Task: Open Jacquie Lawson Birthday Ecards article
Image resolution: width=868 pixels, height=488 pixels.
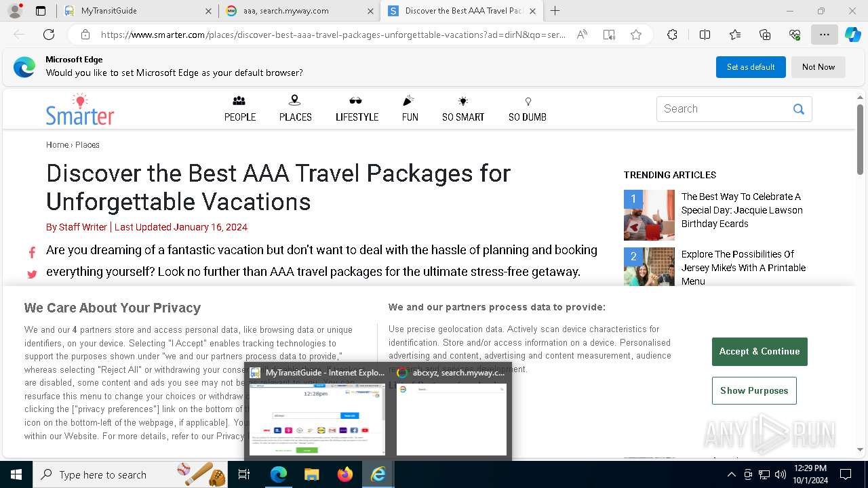Action: pos(742,210)
